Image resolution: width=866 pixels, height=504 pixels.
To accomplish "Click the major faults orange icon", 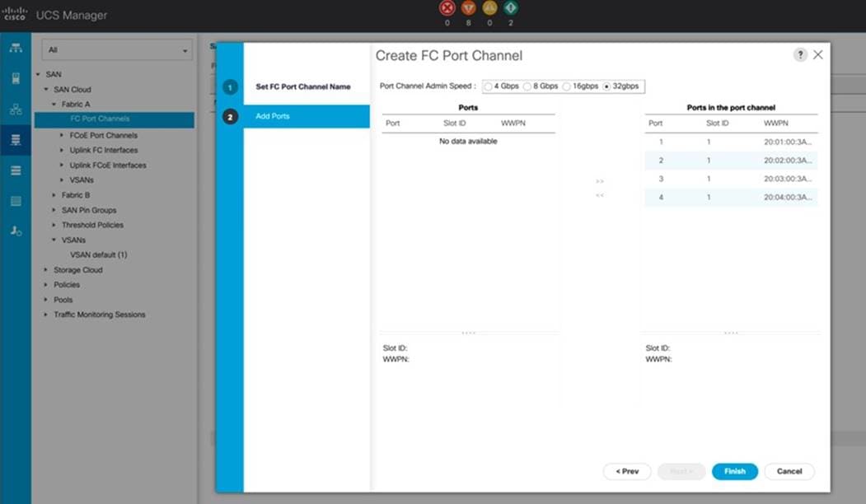I will tap(468, 7).
